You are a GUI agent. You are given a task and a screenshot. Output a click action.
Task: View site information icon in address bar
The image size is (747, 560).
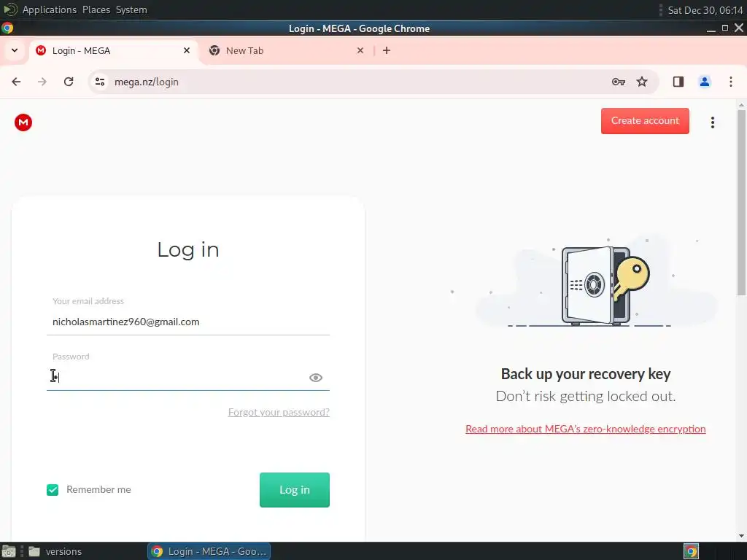(100, 82)
